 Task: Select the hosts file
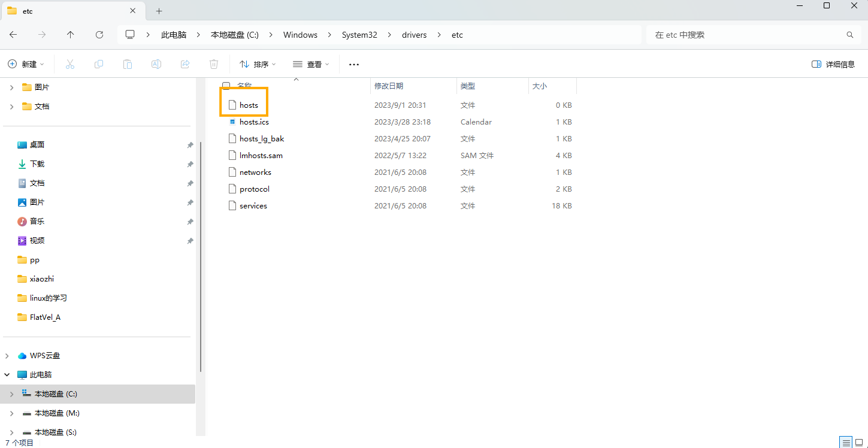tap(248, 105)
